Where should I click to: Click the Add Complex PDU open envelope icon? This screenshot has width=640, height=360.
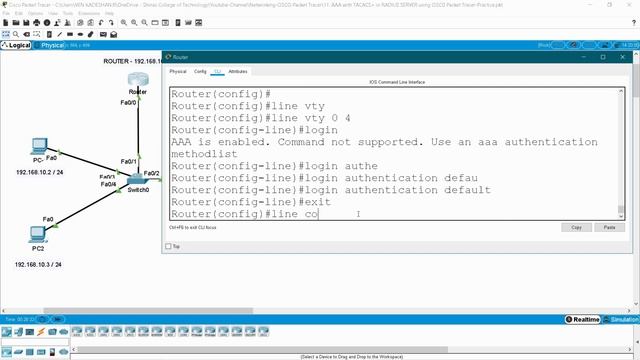click(114, 34)
